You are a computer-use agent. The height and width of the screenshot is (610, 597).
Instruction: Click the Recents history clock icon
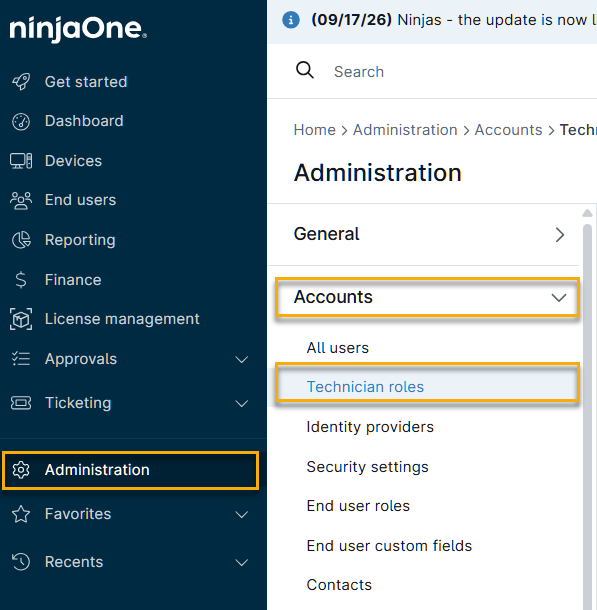pyautogui.click(x=21, y=562)
